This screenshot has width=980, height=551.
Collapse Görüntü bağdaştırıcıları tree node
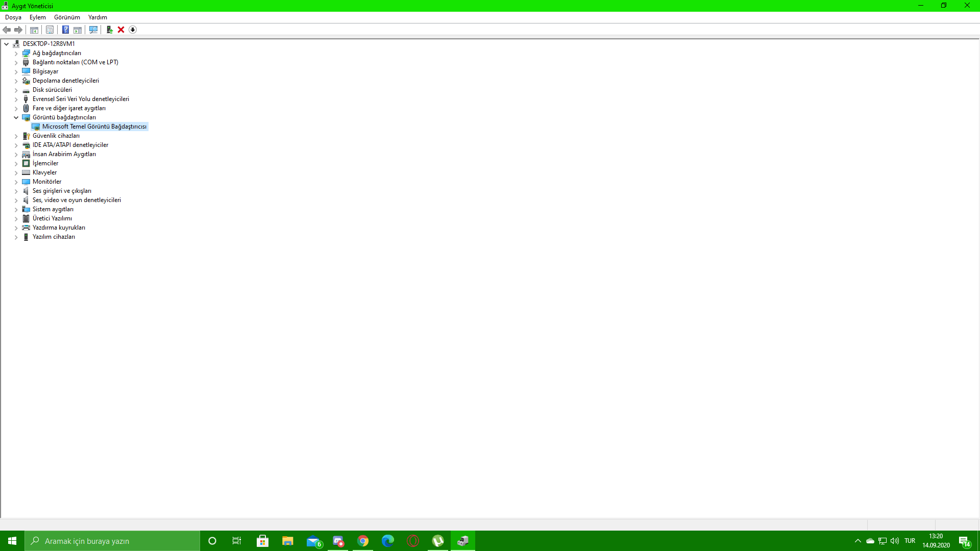[x=16, y=117]
